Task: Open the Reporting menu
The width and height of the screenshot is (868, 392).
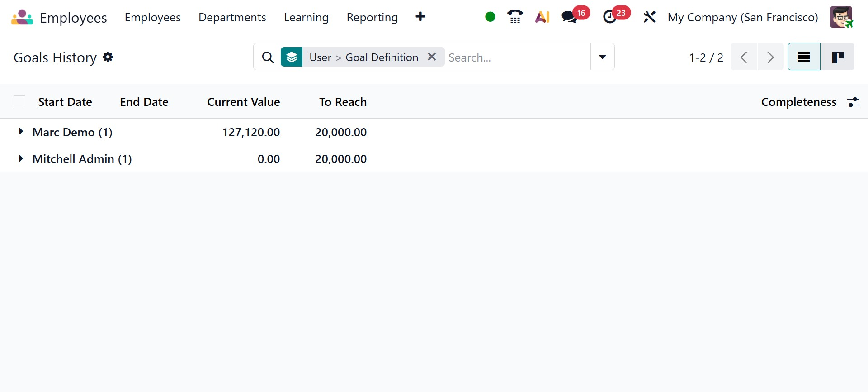Action: coord(372,17)
